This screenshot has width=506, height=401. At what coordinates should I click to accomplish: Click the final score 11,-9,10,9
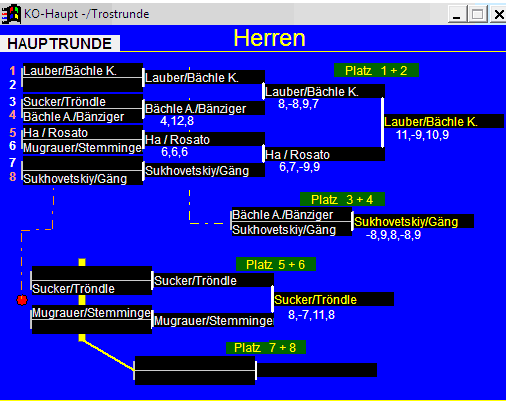point(422,135)
